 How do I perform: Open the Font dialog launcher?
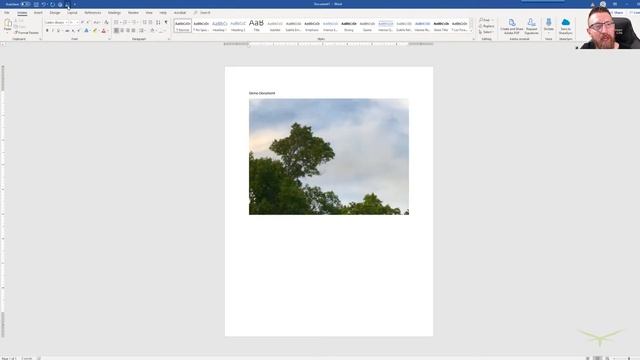(109, 39)
